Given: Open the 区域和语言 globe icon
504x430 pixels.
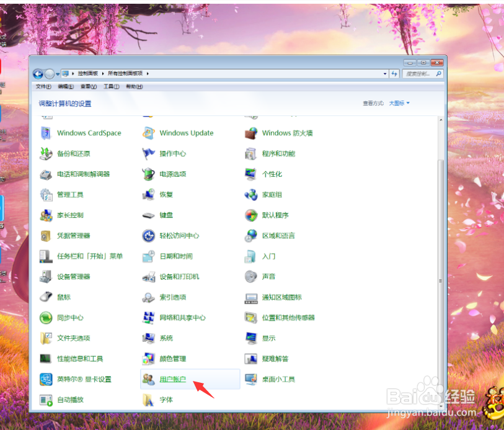Looking at the screenshot, I should [250, 236].
